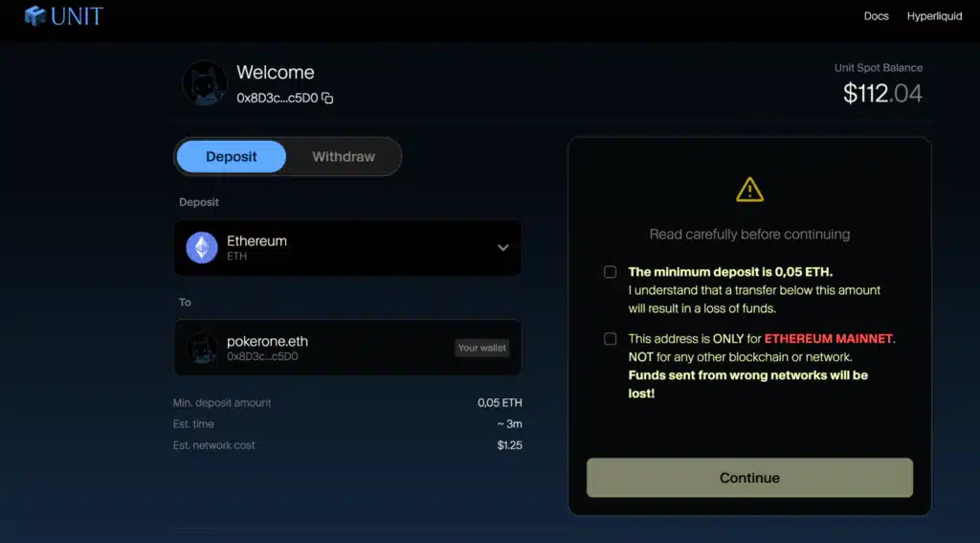This screenshot has width=980, height=543.
Task: Copy the wallet address using copy icon
Action: (327, 98)
